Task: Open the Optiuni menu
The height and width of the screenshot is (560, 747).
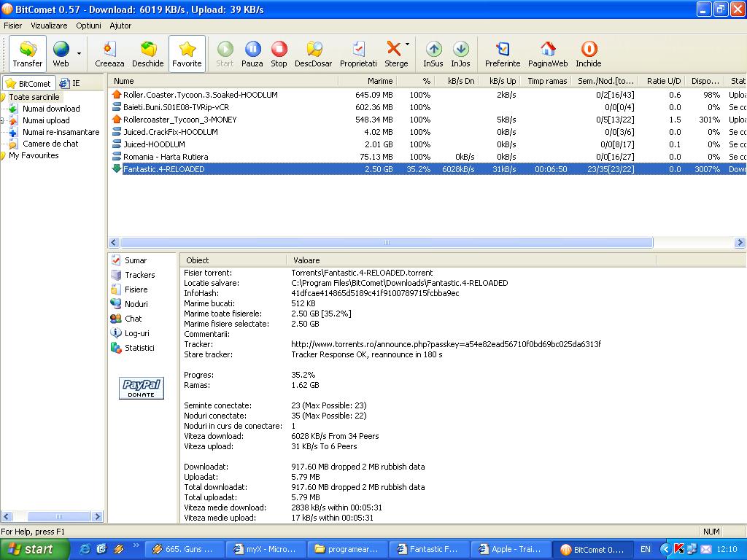Action: 88,26
